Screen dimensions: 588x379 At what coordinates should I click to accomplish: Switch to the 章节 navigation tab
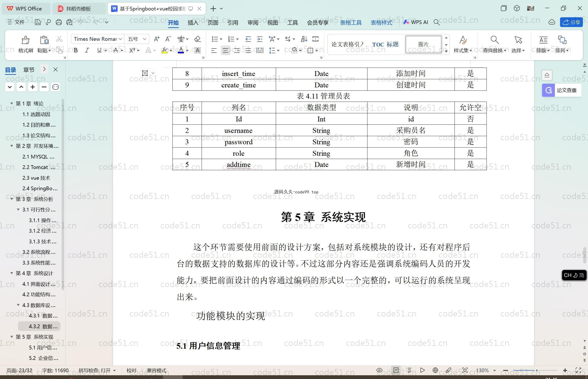click(29, 70)
